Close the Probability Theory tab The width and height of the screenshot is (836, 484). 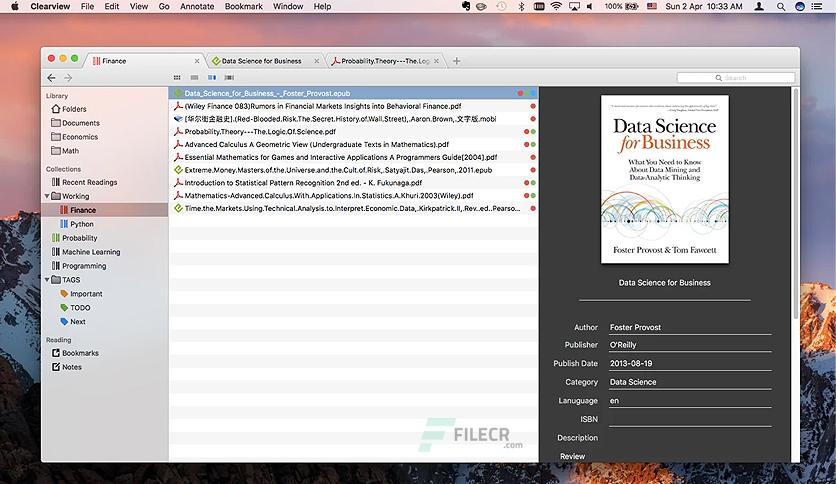click(437, 61)
